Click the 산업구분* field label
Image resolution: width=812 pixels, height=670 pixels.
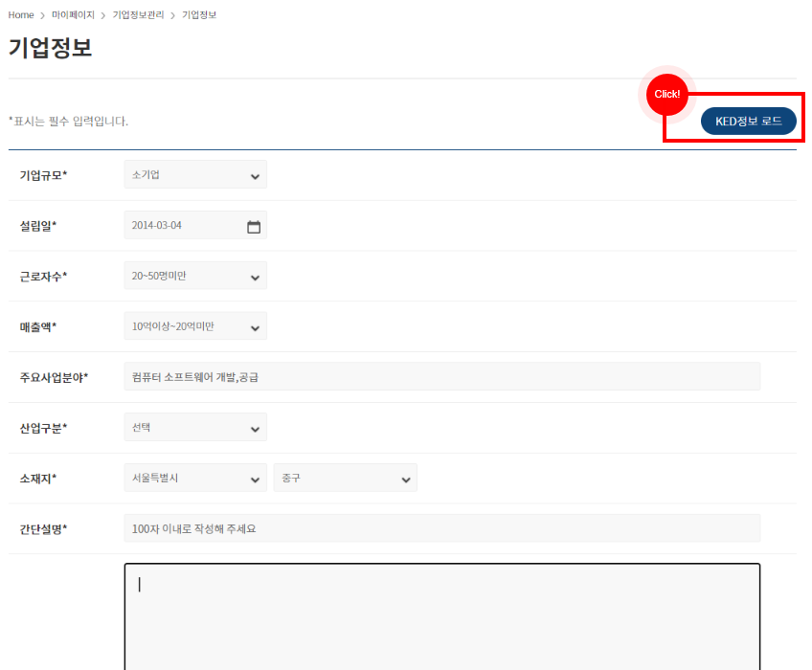click(x=43, y=428)
